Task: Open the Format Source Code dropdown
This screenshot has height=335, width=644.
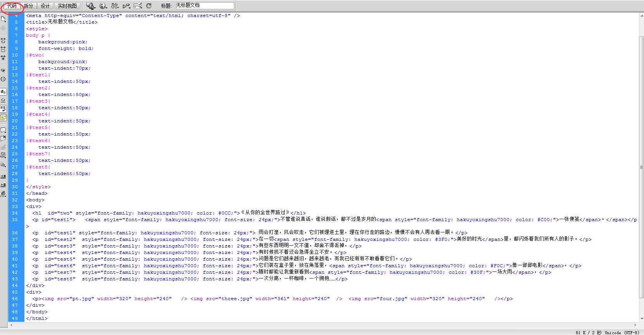Action: click(x=3, y=194)
